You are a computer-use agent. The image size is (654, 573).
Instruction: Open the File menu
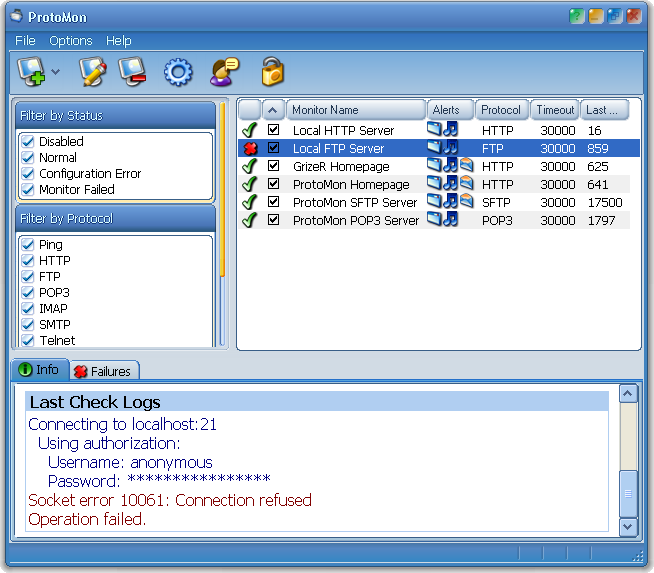click(25, 40)
